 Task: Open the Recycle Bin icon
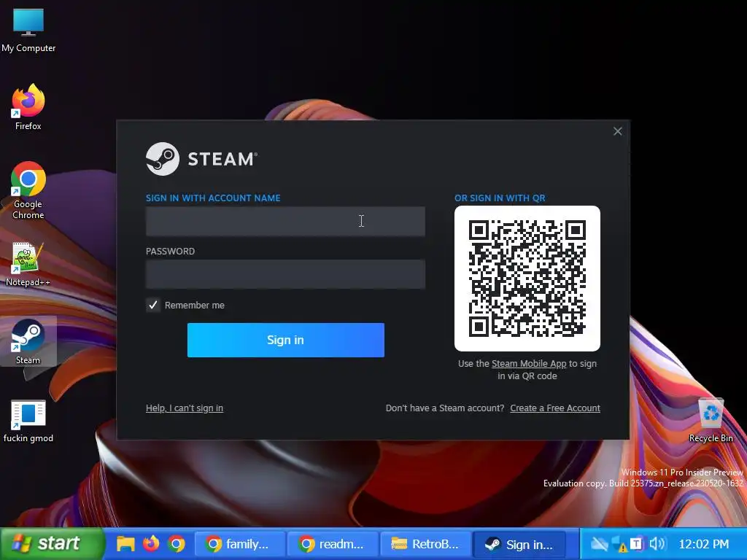coord(711,421)
